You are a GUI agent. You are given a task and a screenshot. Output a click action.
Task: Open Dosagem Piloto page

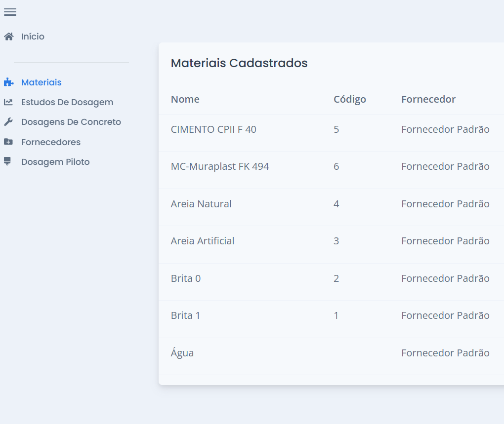tap(55, 162)
